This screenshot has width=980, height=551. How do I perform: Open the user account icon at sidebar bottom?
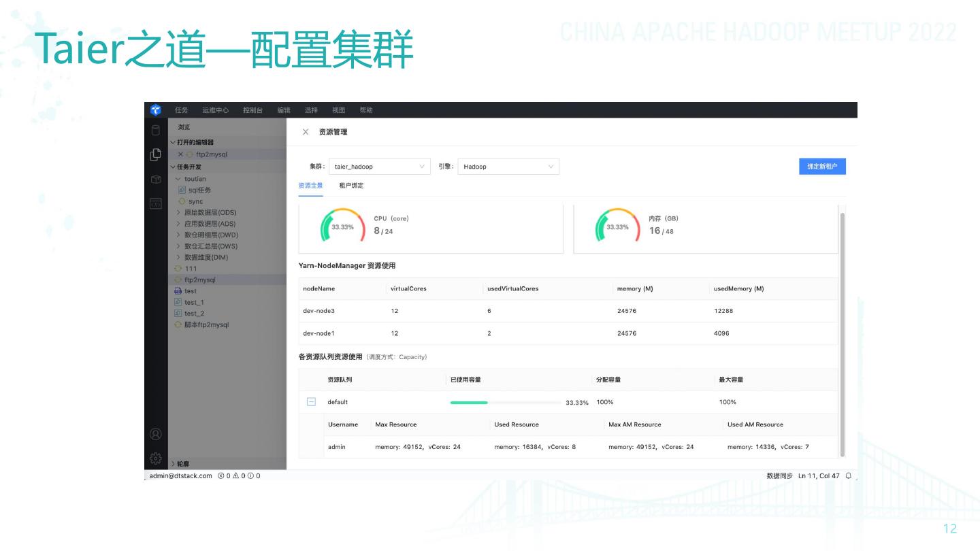pos(156,433)
